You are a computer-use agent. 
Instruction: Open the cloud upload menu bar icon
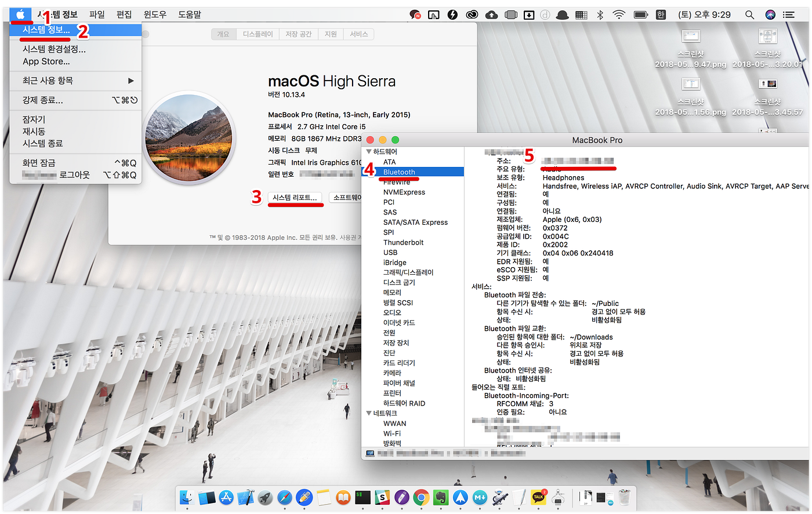pyautogui.click(x=491, y=14)
